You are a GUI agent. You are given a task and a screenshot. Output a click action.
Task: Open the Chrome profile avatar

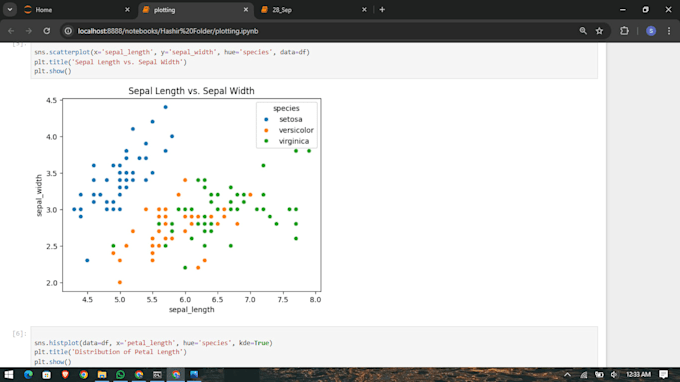(x=651, y=31)
